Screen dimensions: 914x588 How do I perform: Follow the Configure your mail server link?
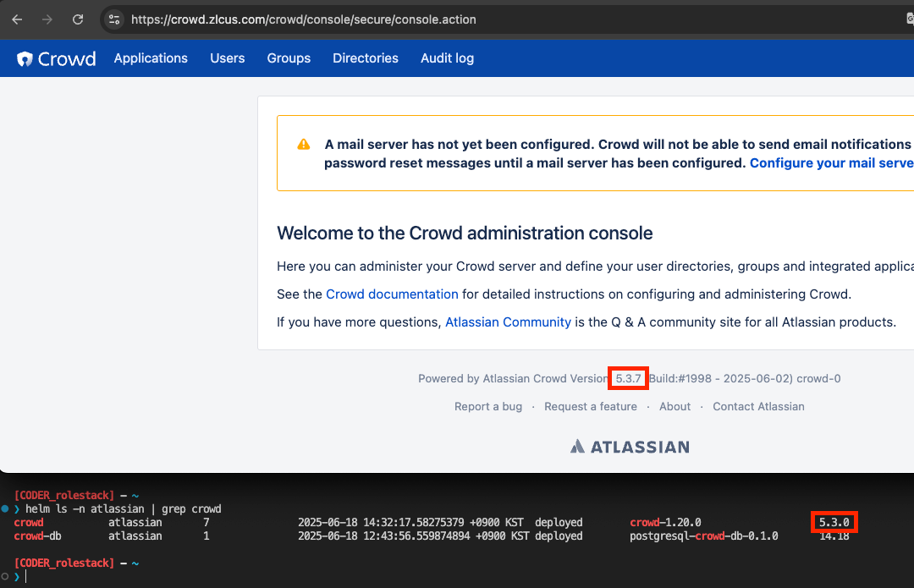click(832, 163)
